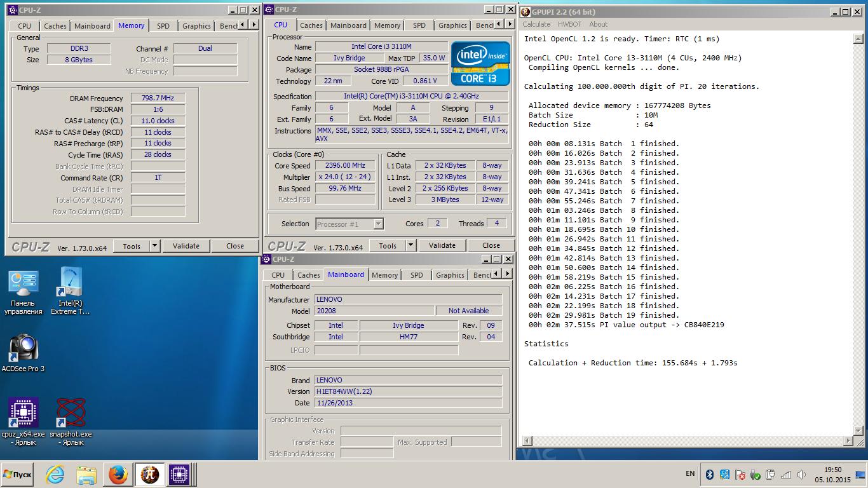The height and width of the screenshot is (488, 868).
Task: Open cpuz_x64.exe desktop shortcut
Action: pyautogui.click(x=24, y=421)
